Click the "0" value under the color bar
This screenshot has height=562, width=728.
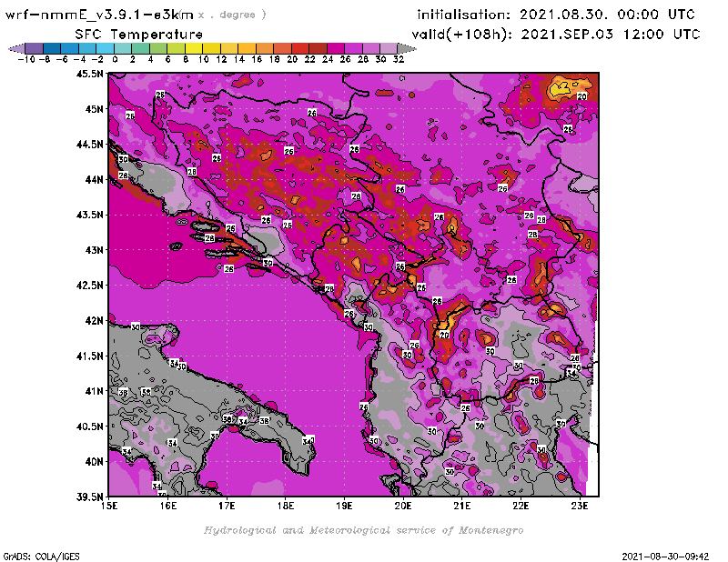point(115,60)
